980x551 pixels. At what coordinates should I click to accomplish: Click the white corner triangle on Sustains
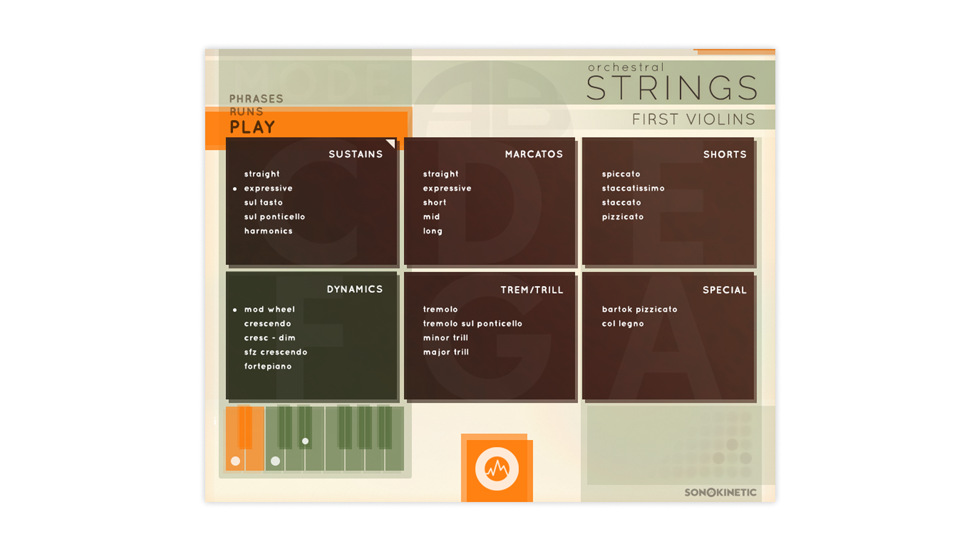(x=391, y=143)
